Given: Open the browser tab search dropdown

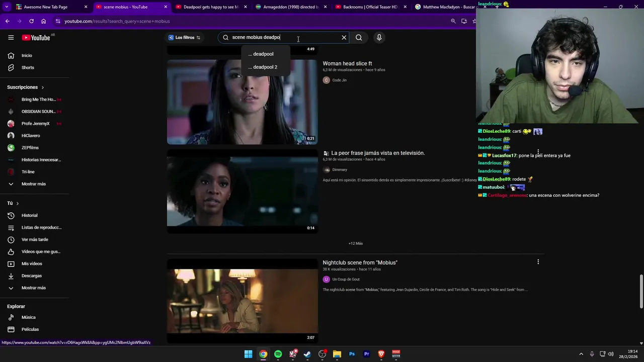Looking at the screenshot, I should [x=7, y=7].
